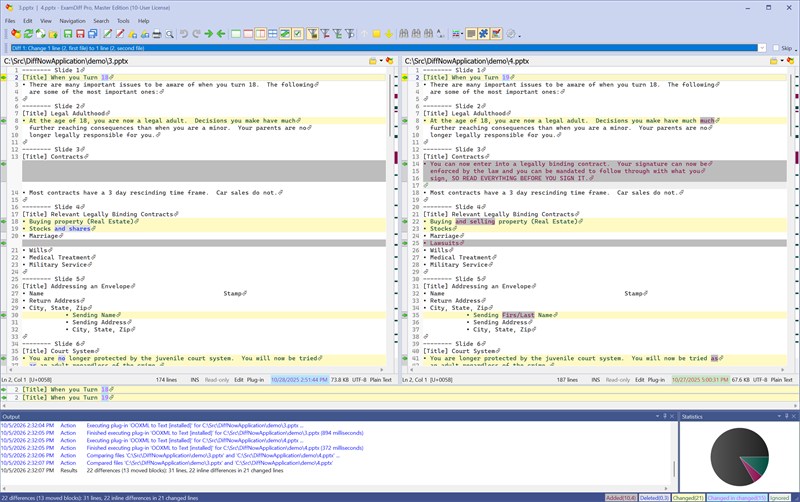Click the green right arrow copy icon
This screenshot has height=502, width=800.
coord(209,34)
